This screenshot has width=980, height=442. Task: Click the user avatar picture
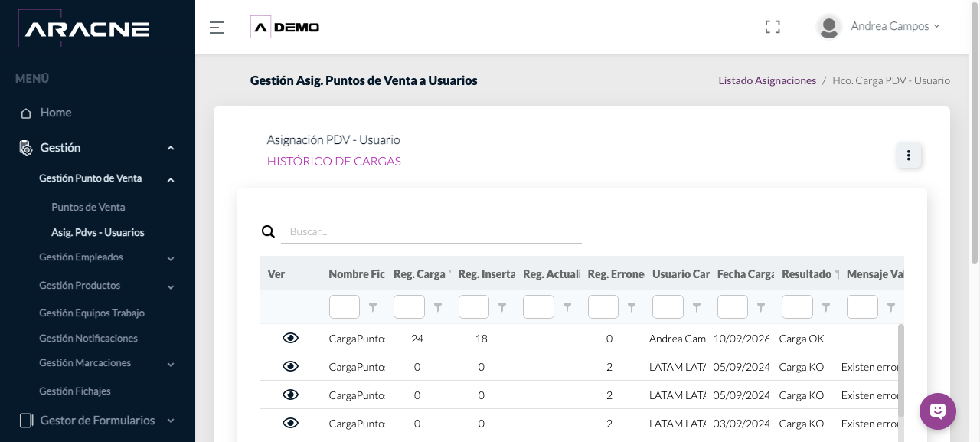tap(829, 27)
